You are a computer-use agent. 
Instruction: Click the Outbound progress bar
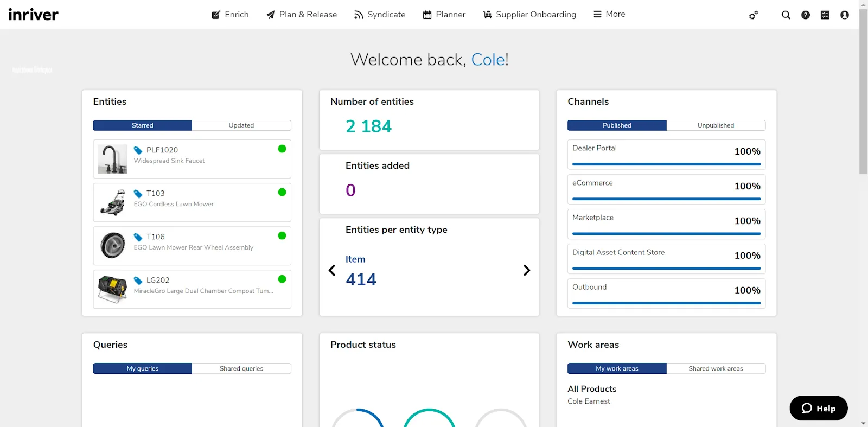pyautogui.click(x=666, y=303)
